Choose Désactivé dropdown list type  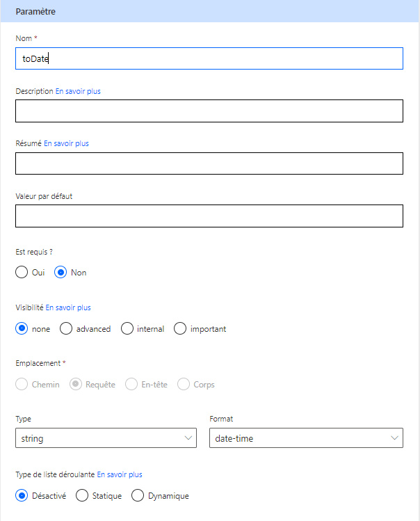coord(22,496)
